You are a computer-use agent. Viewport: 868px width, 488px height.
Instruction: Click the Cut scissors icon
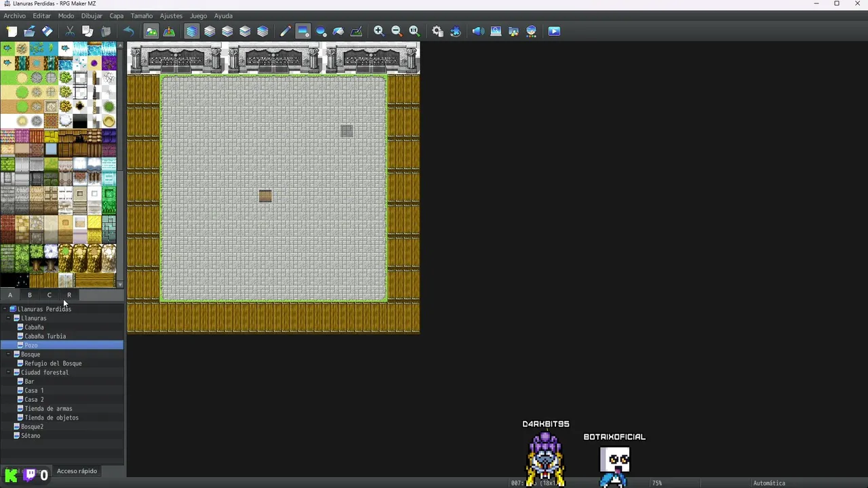(70, 31)
